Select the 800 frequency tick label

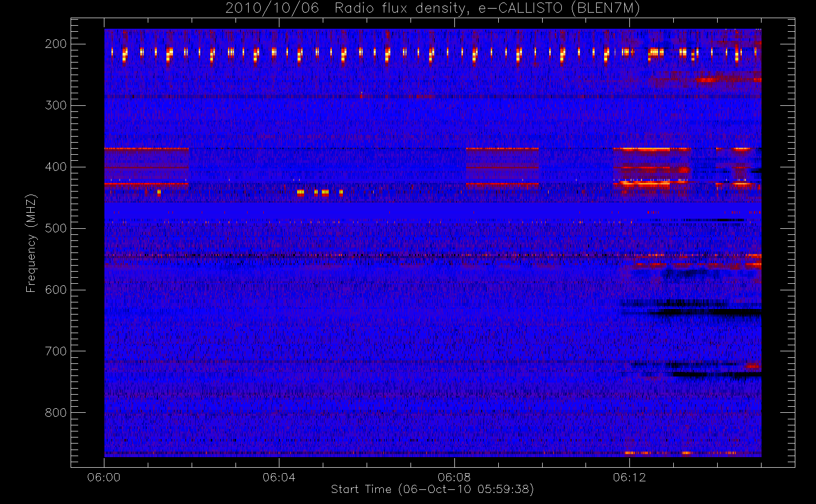click(56, 413)
